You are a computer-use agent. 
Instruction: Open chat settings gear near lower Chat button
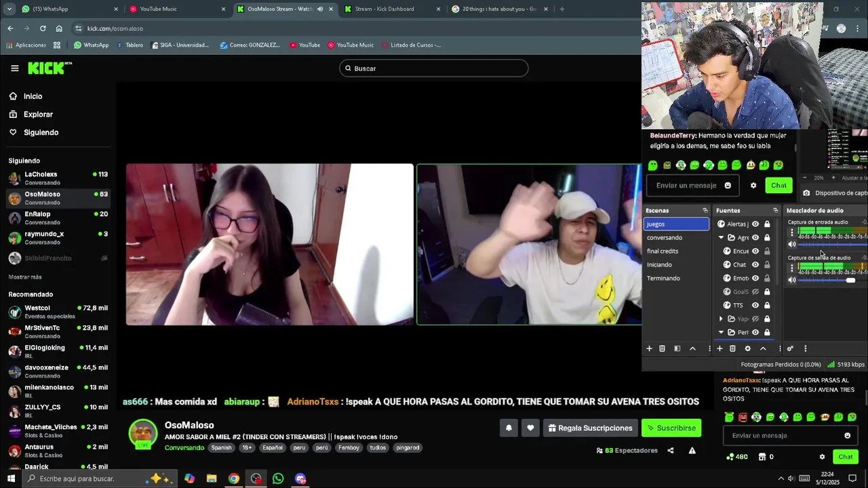(822, 457)
